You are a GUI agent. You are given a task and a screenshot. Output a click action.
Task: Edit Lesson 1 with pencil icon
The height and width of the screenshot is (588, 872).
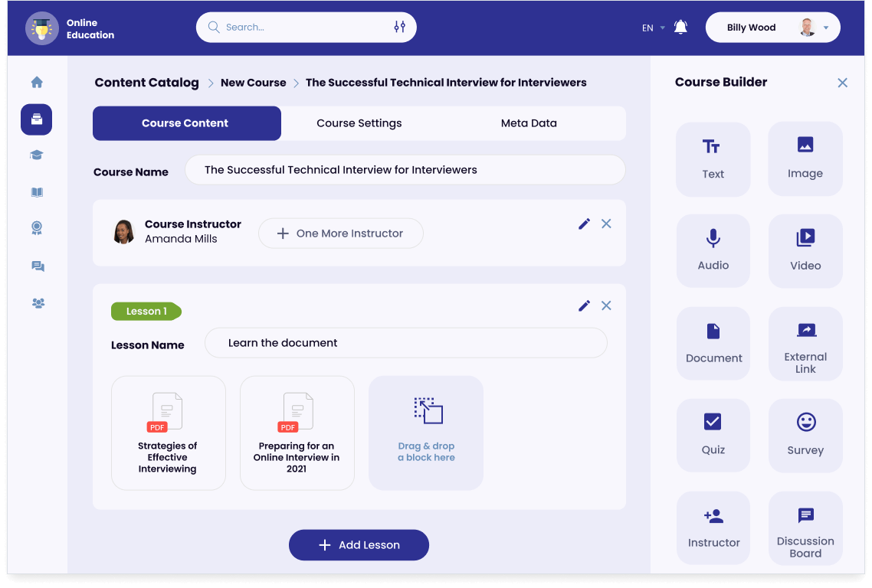(584, 305)
